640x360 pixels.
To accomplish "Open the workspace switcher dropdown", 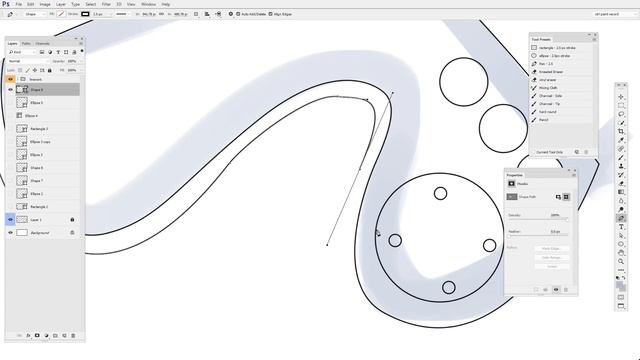I will pyautogui.click(x=615, y=14).
